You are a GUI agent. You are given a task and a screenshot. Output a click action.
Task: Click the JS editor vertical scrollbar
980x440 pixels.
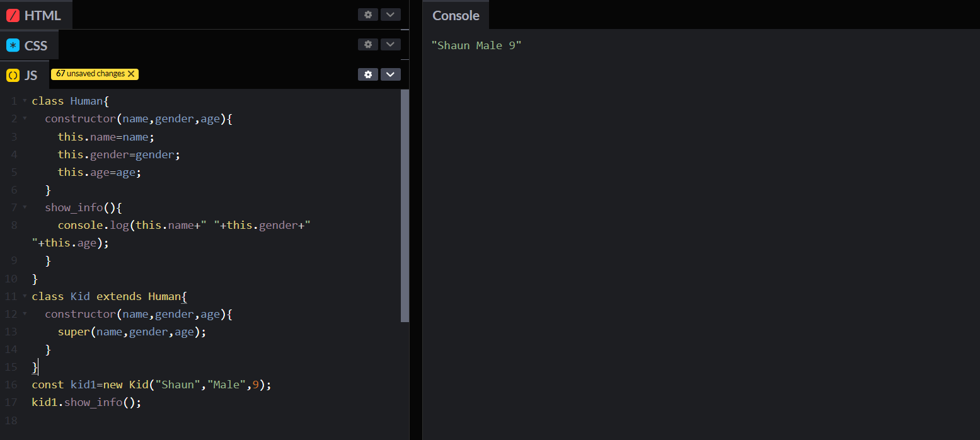coord(405,206)
